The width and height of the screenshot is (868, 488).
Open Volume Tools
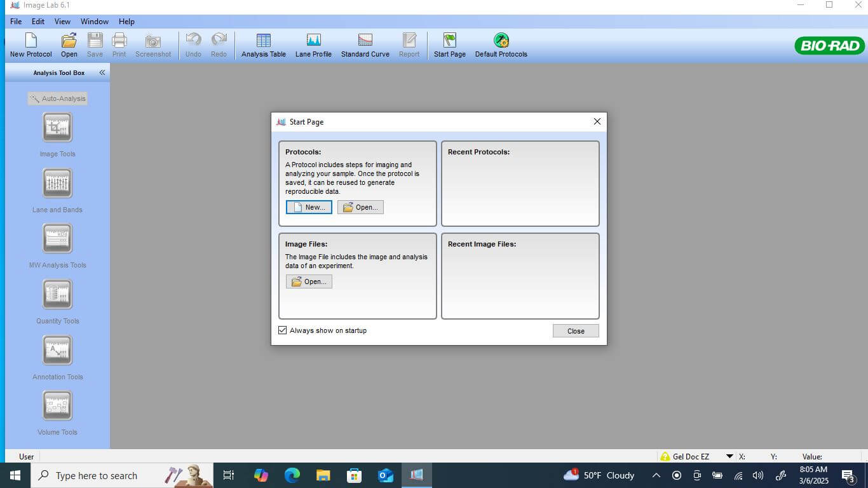pos(57,405)
